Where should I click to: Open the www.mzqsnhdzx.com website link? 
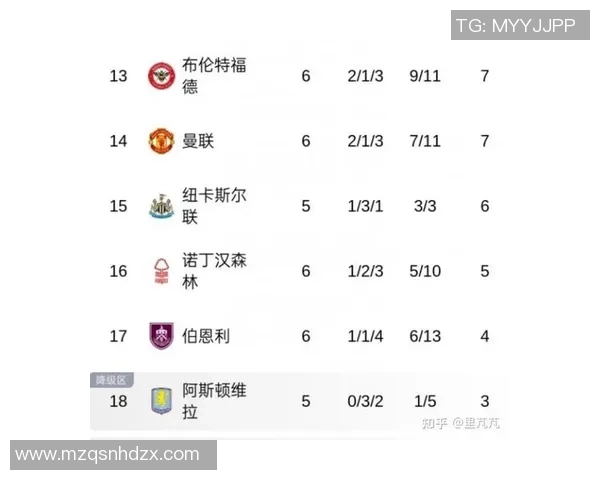tap(108, 454)
